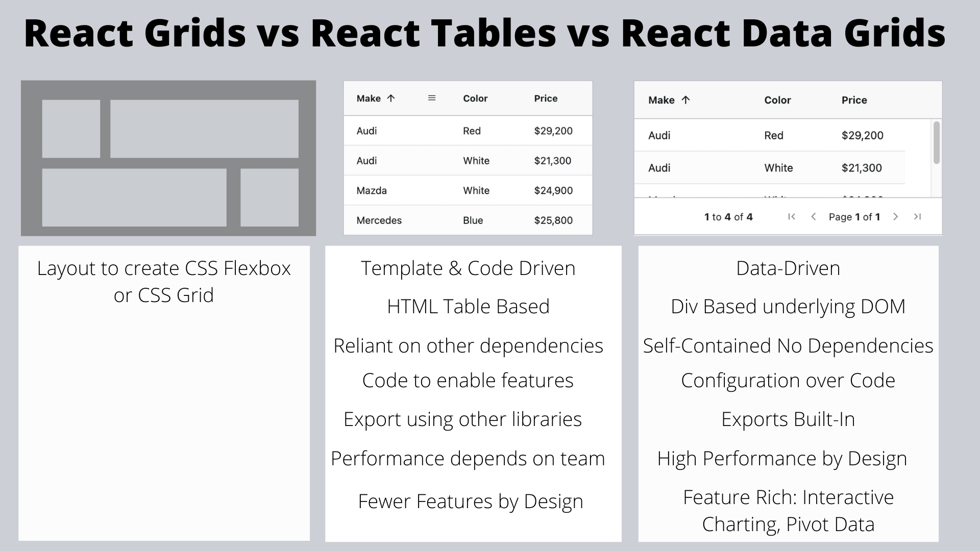Expand the pagination page selector dropdown
Screen dimensions: 980x551
coord(853,217)
